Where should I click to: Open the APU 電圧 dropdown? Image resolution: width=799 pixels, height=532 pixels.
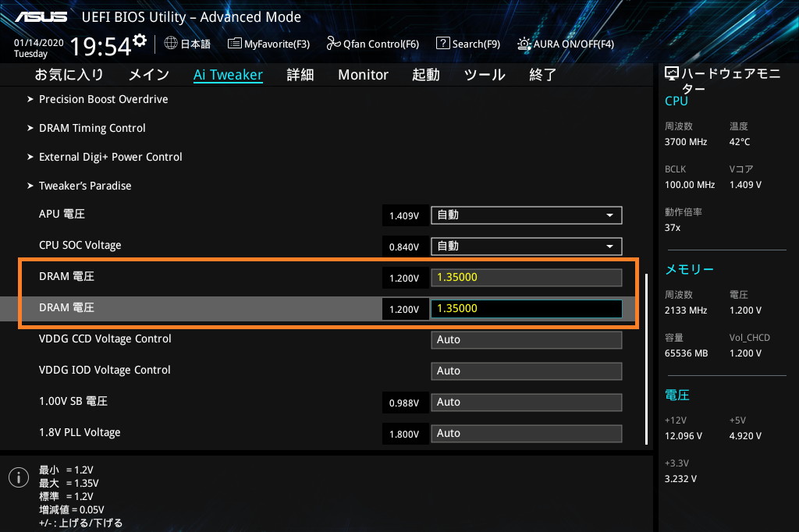[x=527, y=215]
